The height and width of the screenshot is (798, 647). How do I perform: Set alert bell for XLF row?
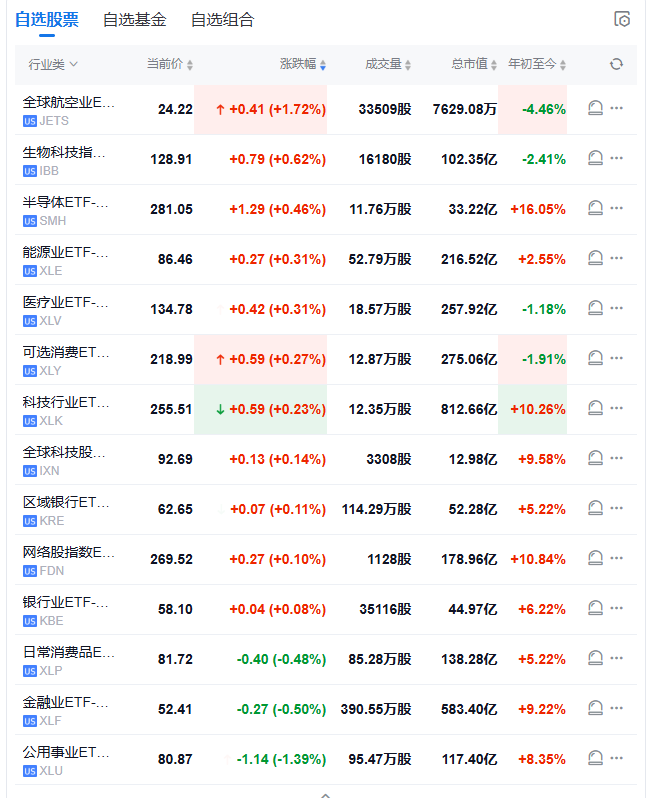click(596, 708)
